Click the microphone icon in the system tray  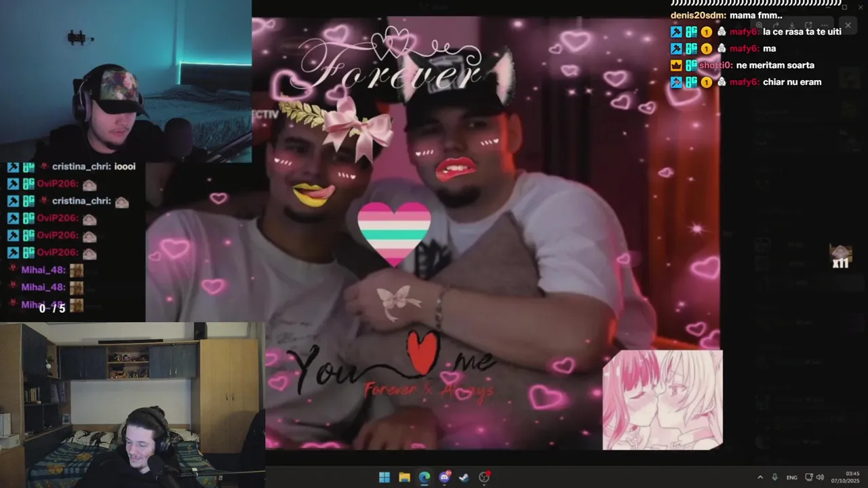[775, 477]
